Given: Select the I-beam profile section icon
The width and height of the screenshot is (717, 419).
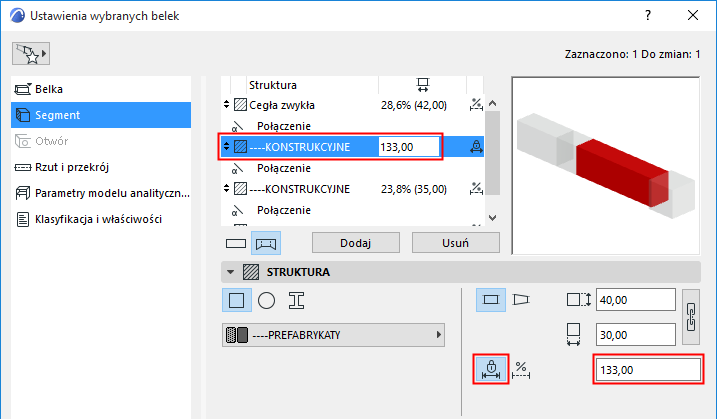Looking at the screenshot, I should tap(296, 299).
